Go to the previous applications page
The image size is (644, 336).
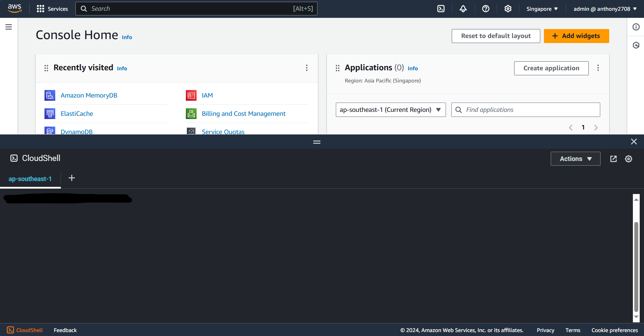571,128
